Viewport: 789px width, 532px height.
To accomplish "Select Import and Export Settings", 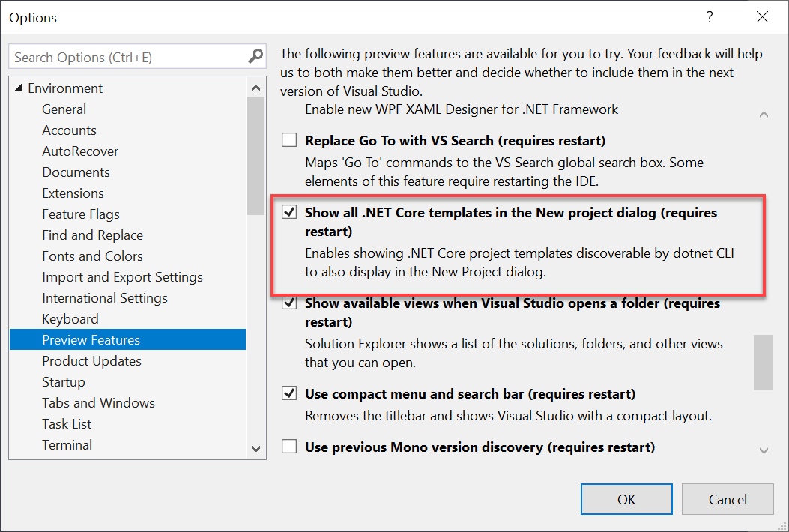I will click(122, 277).
